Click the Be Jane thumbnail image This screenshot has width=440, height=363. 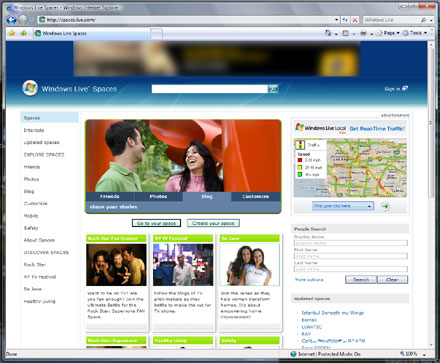[250, 265]
